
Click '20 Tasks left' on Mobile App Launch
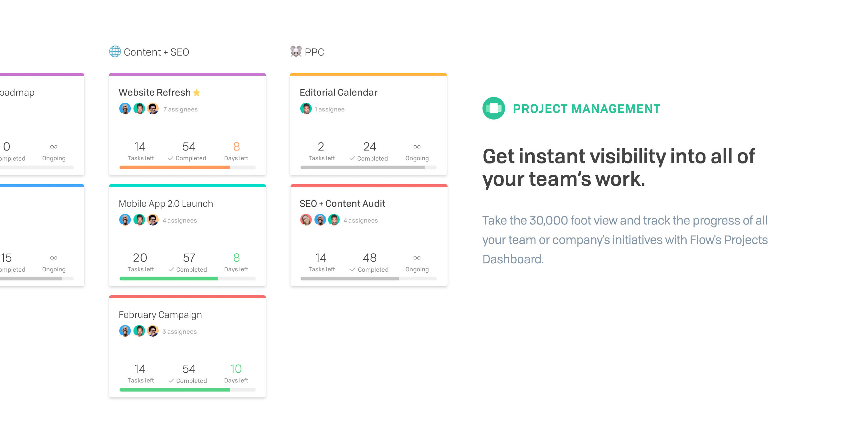pyautogui.click(x=140, y=262)
